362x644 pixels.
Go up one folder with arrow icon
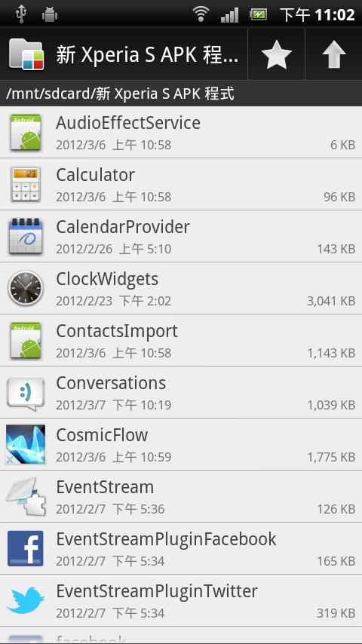[333, 54]
